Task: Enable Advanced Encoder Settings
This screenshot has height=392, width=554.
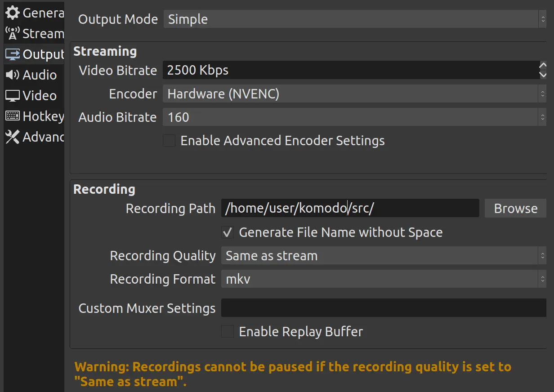Action: [x=169, y=140]
